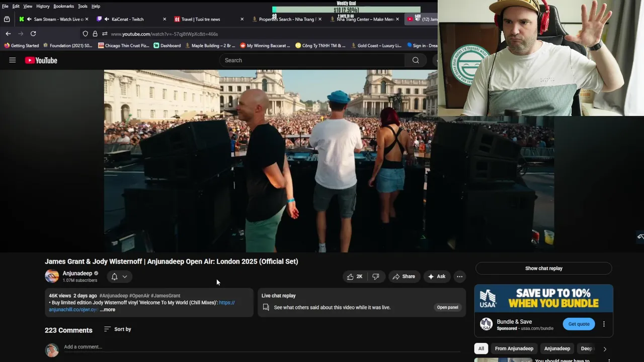Select the From Anjunadeep filter chip
Image resolution: width=644 pixels, height=362 pixels.
point(514,348)
